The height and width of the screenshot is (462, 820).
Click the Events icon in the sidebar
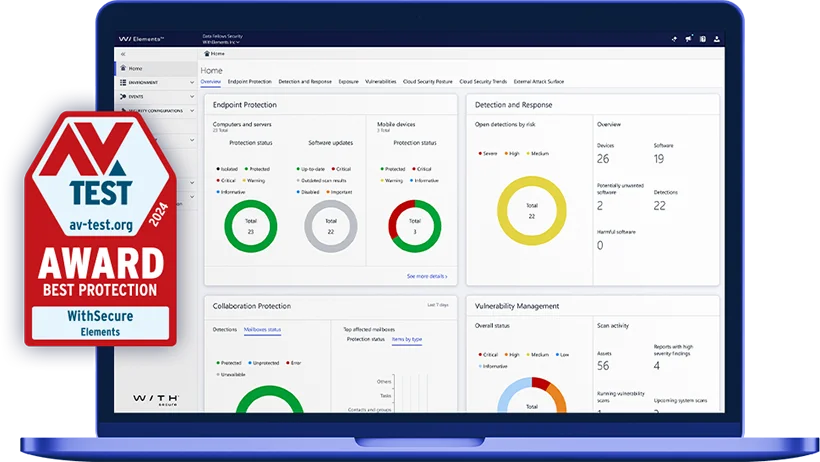123,96
